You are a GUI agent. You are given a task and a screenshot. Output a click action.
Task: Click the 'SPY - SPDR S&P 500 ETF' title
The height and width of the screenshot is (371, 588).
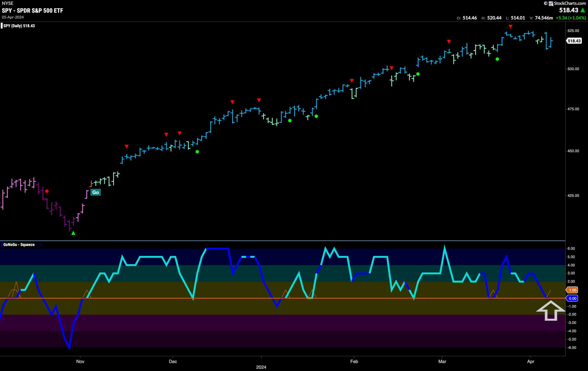coord(32,11)
